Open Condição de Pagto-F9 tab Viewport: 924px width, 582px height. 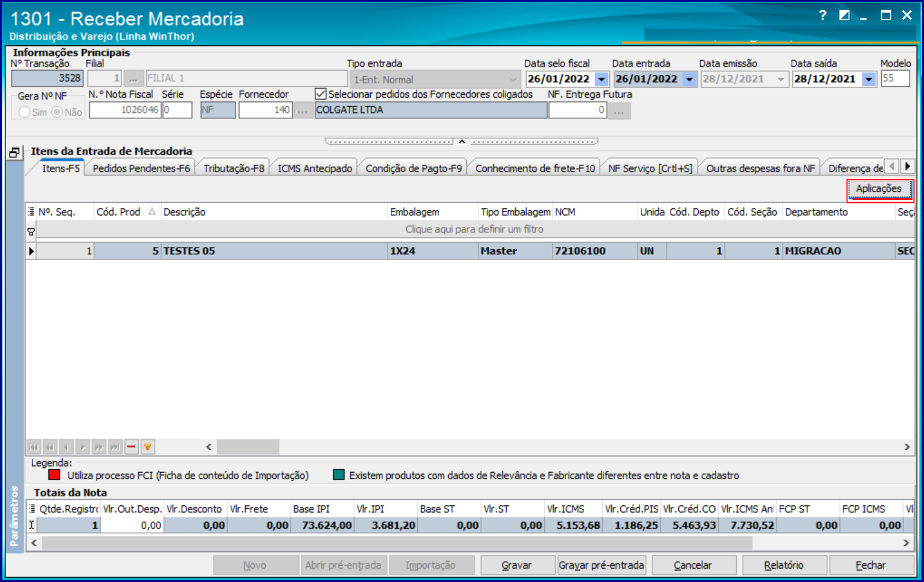click(414, 168)
